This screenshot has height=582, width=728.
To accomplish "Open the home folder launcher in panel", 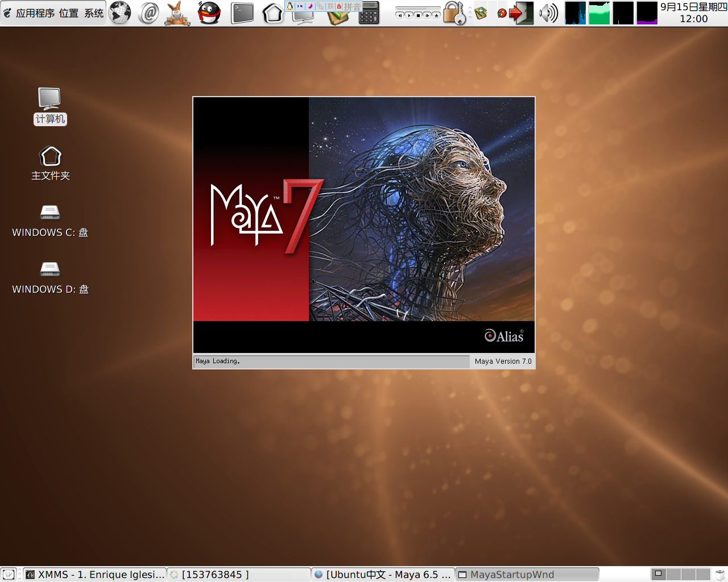I will click(x=273, y=13).
